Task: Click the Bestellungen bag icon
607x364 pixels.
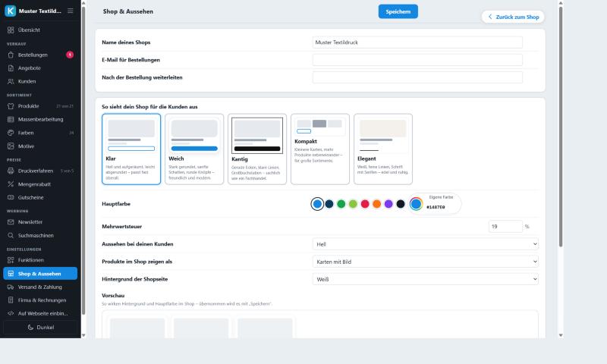Action: pyautogui.click(x=11, y=55)
